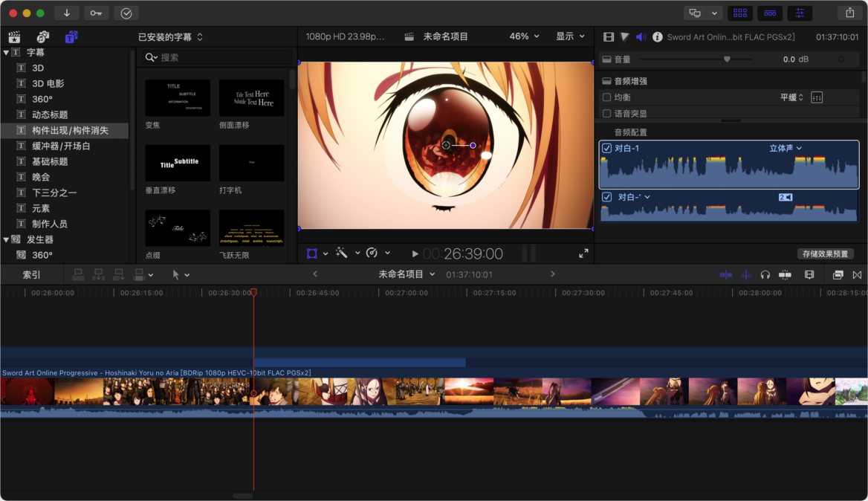Open the clip appearance options
The width and height of the screenshot is (868, 501).
click(x=809, y=274)
